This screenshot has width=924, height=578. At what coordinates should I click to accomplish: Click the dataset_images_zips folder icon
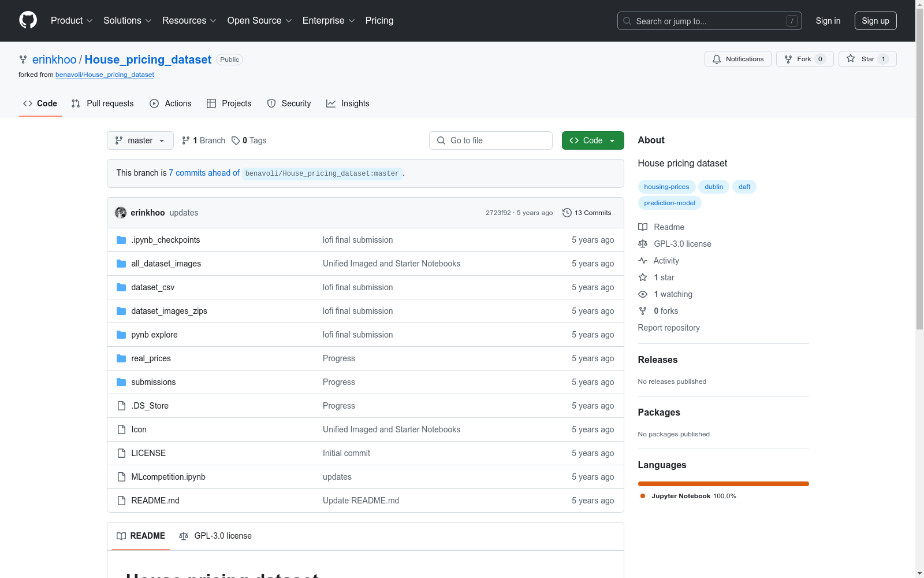point(121,311)
